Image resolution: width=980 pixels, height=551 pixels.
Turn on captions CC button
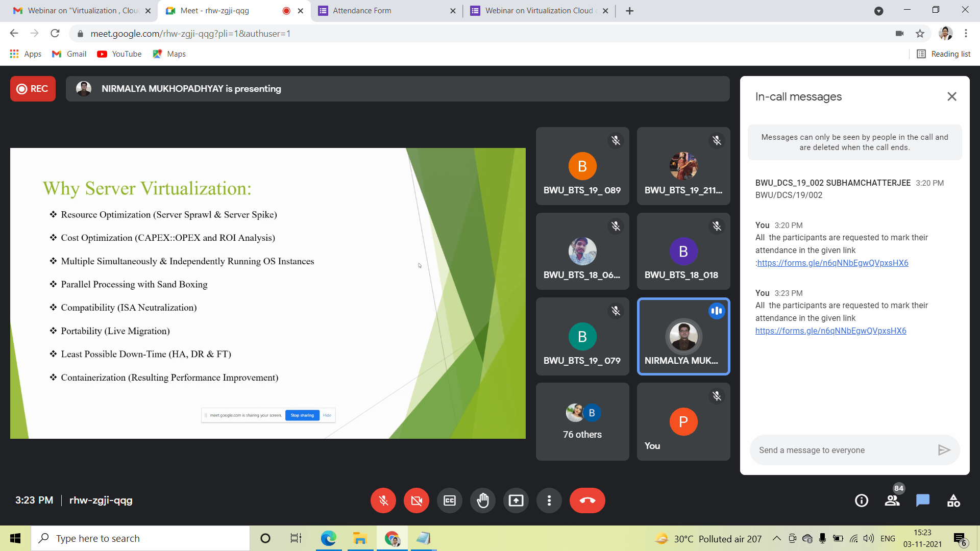coord(450,500)
